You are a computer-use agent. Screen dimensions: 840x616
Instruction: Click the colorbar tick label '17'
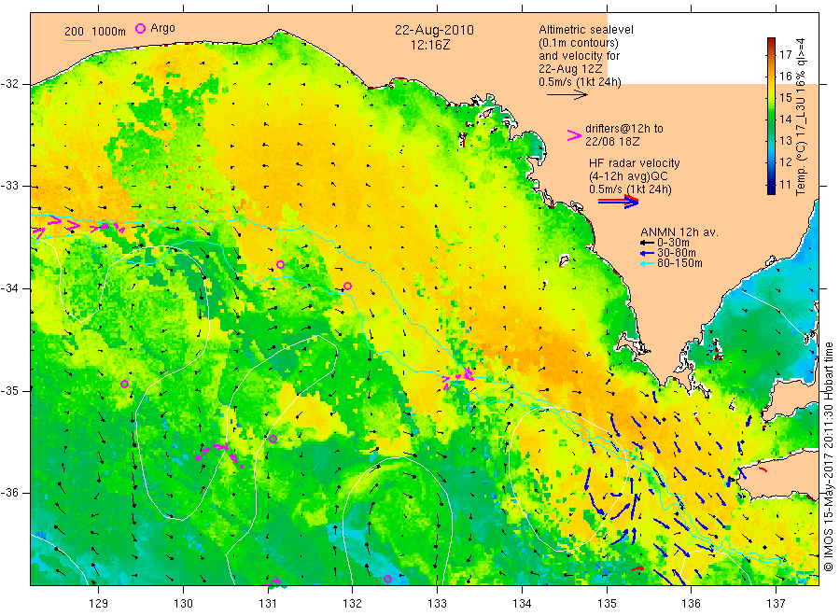pos(785,55)
